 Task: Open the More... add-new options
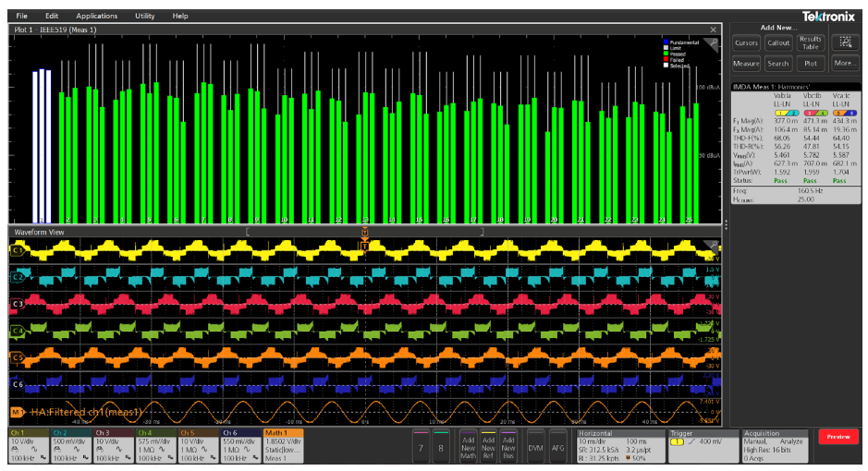844,64
